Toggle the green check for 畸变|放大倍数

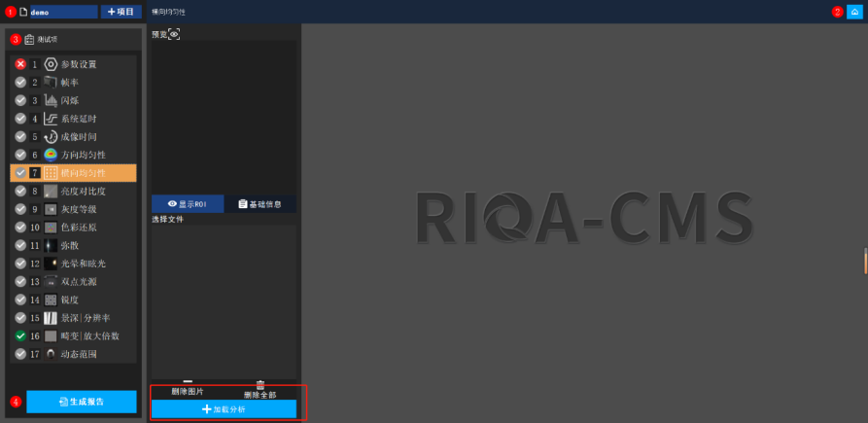(20, 335)
